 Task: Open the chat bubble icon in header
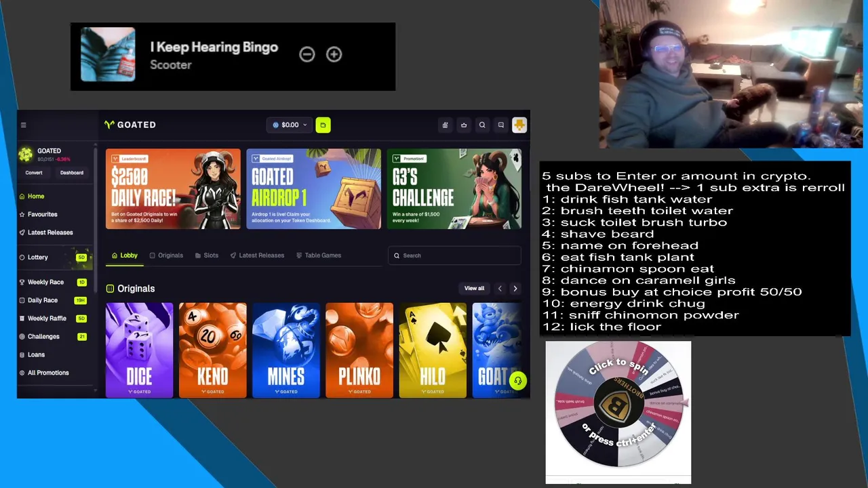tap(500, 125)
